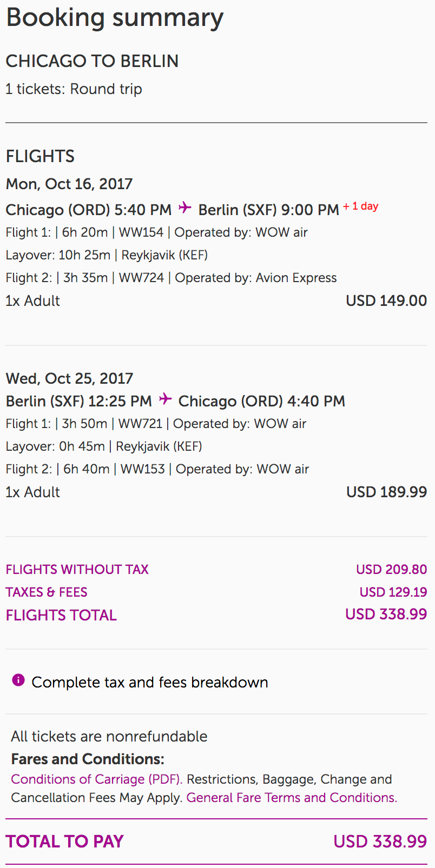Click the Flights Without Tax amount USD 209.80
The height and width of the screenshot is (868, 435).
tap(391, 570)
